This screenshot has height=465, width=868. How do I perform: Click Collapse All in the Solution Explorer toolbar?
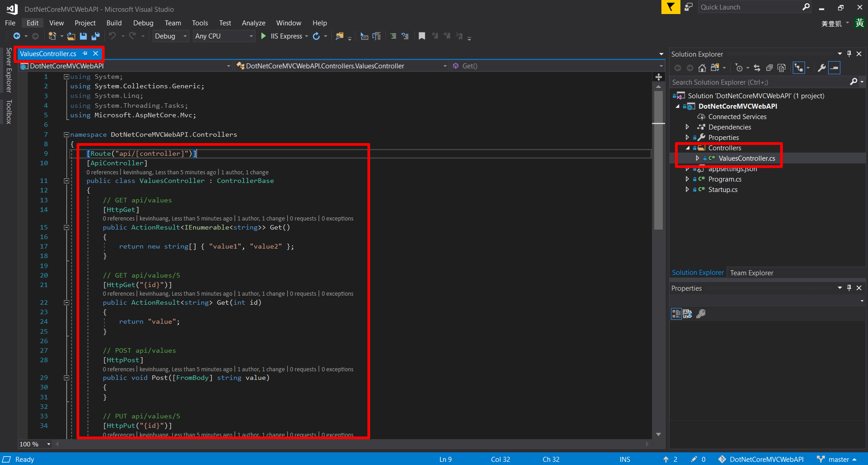(769, 68)
